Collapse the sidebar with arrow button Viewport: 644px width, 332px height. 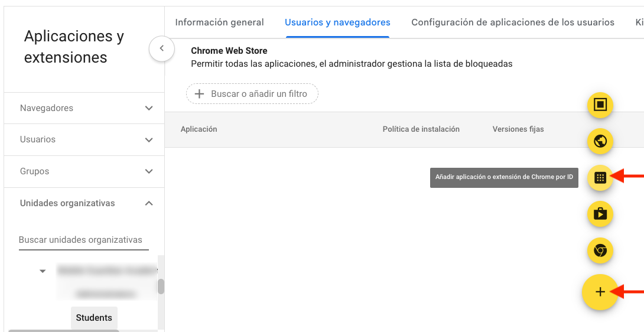pos(161,49)
